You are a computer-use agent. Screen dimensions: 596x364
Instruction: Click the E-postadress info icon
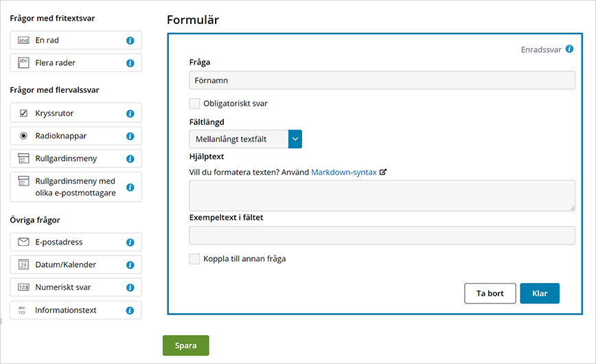[x=130, y=242]
